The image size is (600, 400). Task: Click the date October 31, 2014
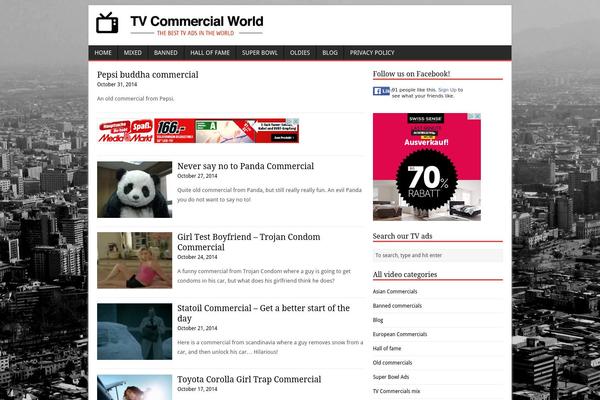pos(117,85)
